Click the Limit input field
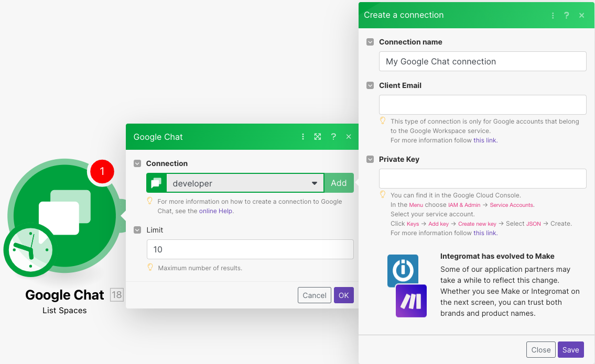 click(250, 249)
